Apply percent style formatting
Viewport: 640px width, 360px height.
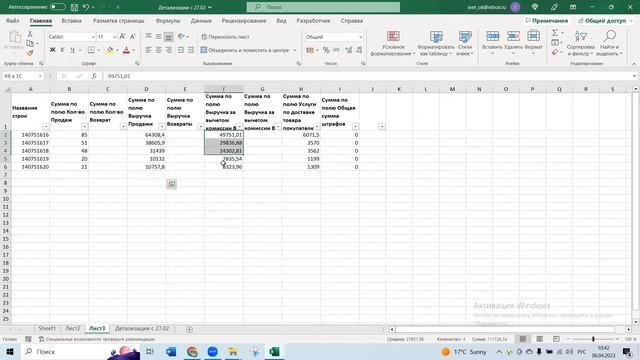(x=326, y=50)
